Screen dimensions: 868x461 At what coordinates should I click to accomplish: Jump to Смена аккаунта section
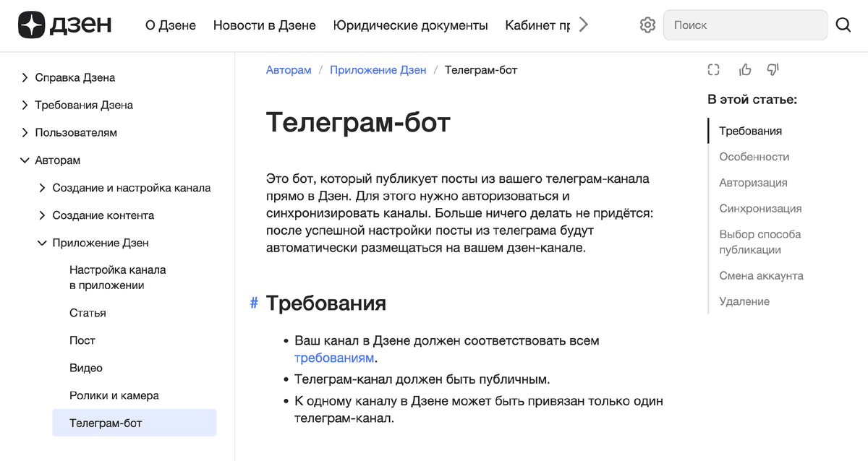coord(761,275)
